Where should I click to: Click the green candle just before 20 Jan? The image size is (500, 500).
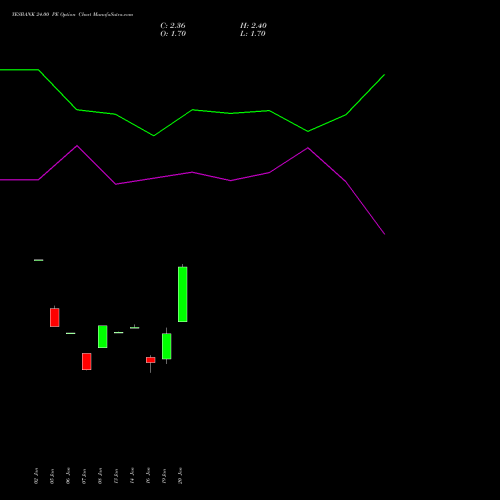point(167,346)
